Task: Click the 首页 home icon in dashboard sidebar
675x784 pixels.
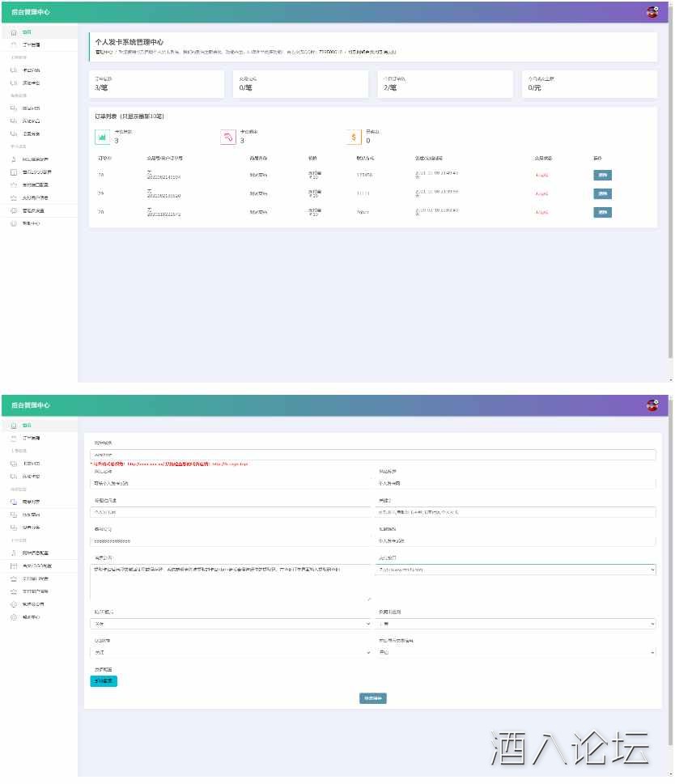Action: pyautogui.click(x=14, y=32)
